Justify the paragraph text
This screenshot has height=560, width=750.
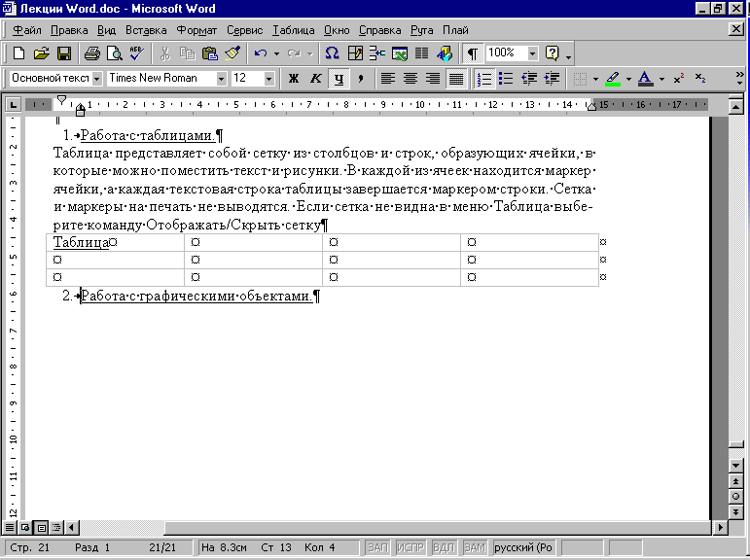[x=456, y=79]
